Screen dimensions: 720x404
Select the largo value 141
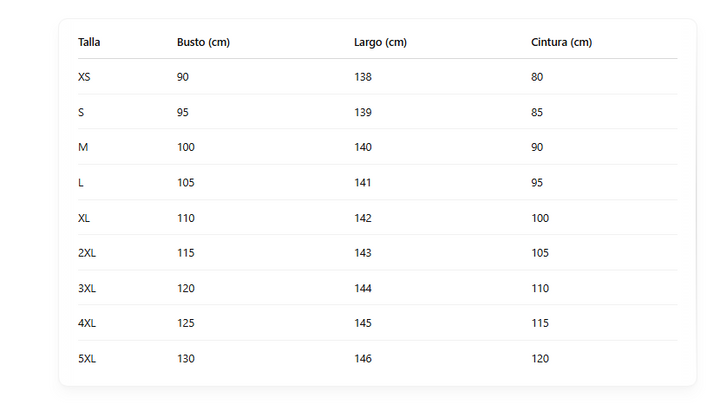point(363,182)
